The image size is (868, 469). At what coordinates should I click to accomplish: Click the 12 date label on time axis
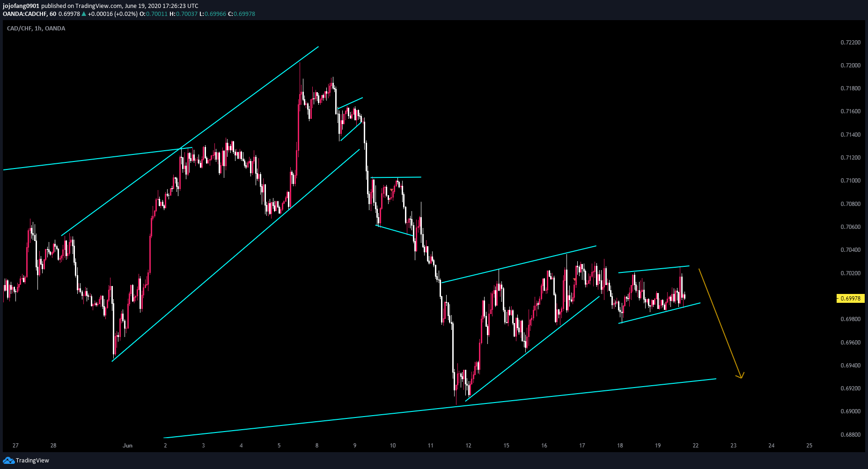point(469,446)
